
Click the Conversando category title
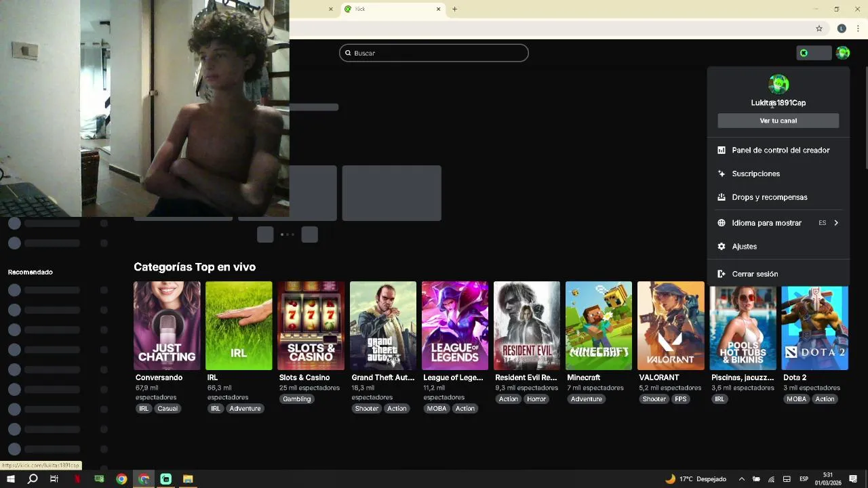point(159,378)
